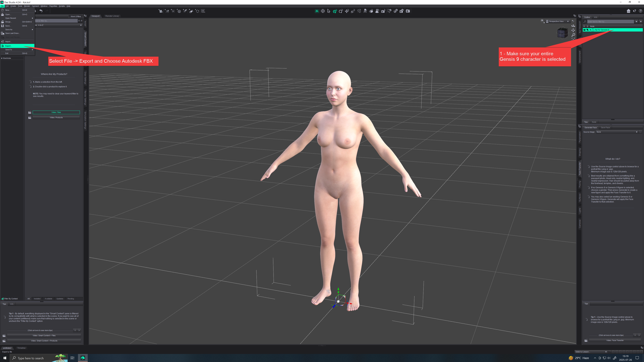The height and width of the screenshot is (362, 644).
Task: Activate the Translate tool
Action: [x=347, y=11]
